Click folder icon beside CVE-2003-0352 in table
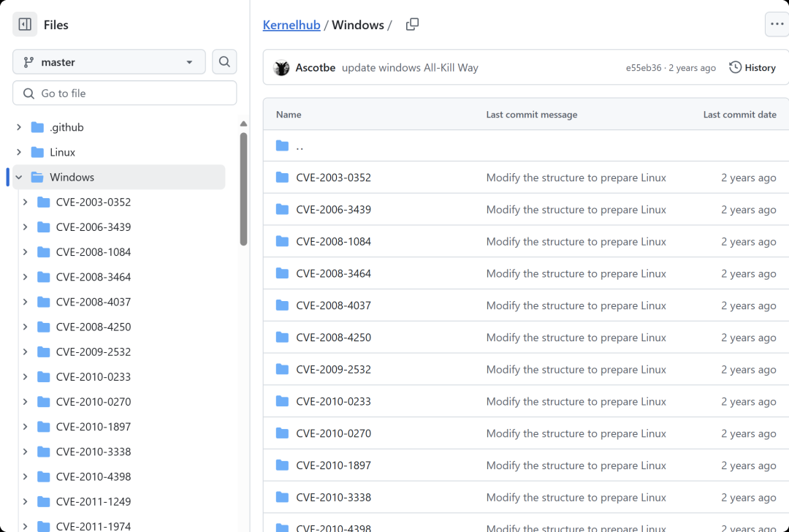789x532 pixels. coord(282,177)
